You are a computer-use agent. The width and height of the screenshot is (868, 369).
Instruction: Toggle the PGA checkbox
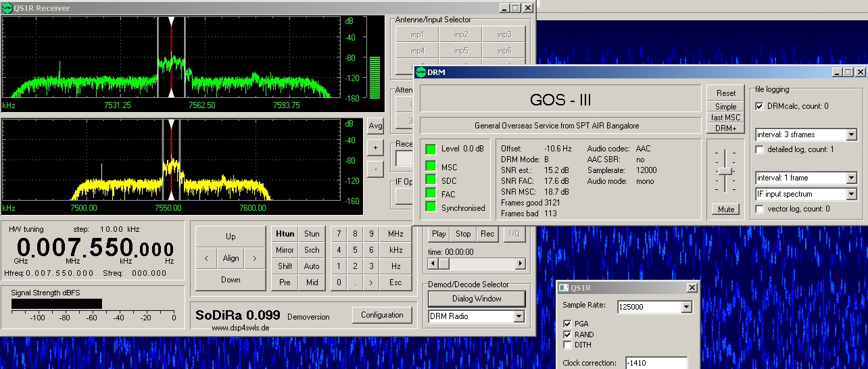point(568,324)
